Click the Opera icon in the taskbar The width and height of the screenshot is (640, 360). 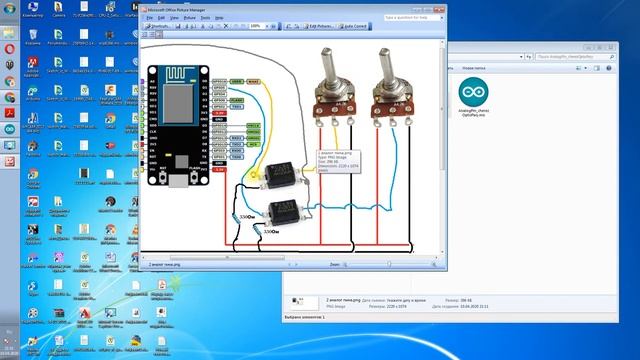pos(9,49)
